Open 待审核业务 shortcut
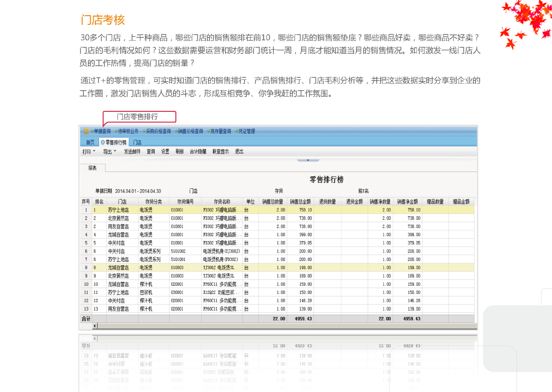The image size is (552, 392). point(128,132)
